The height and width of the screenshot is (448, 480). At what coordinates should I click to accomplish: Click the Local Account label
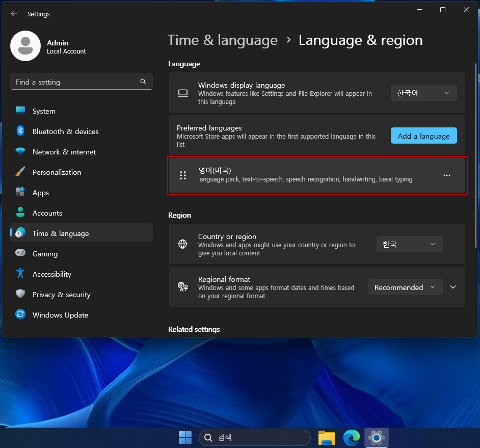pyautogui.click(x=66, y=51)
